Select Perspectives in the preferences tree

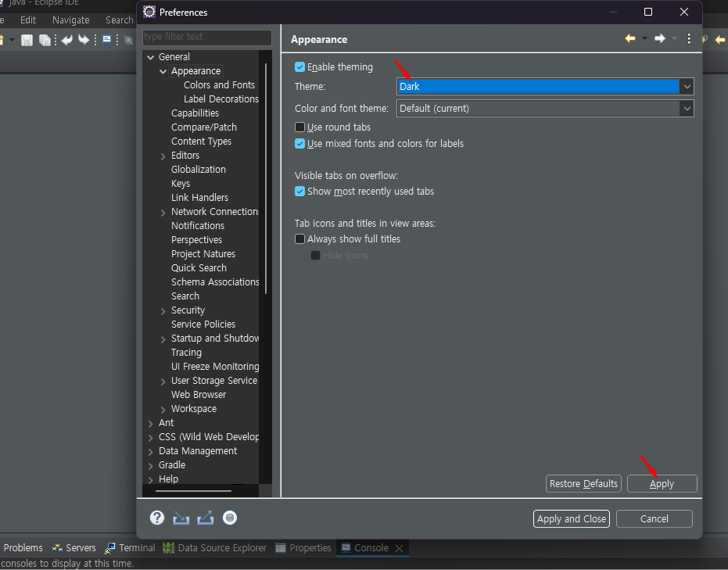[x=196, y=240]
